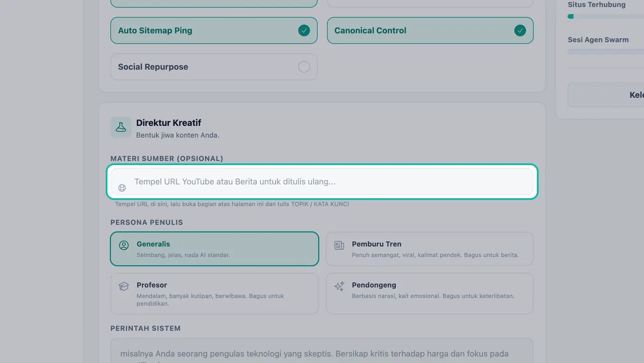Click the Situs Terhubung progress bar

point(606,16)
